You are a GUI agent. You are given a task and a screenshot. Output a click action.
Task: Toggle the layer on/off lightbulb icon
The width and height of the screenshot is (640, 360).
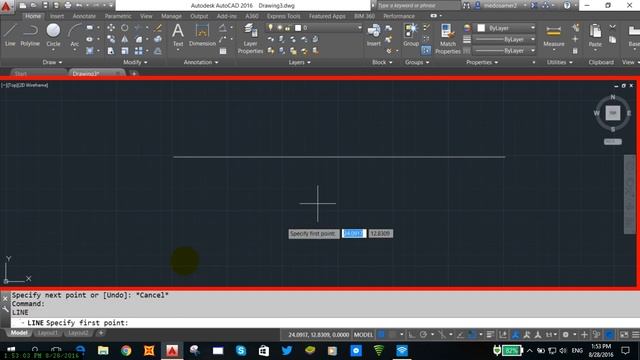pyautogui.click(x=270, y=27)
